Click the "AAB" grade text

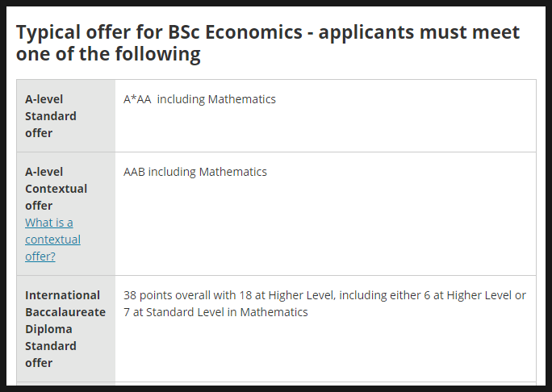pyautogui.click(x=135, y=172)
